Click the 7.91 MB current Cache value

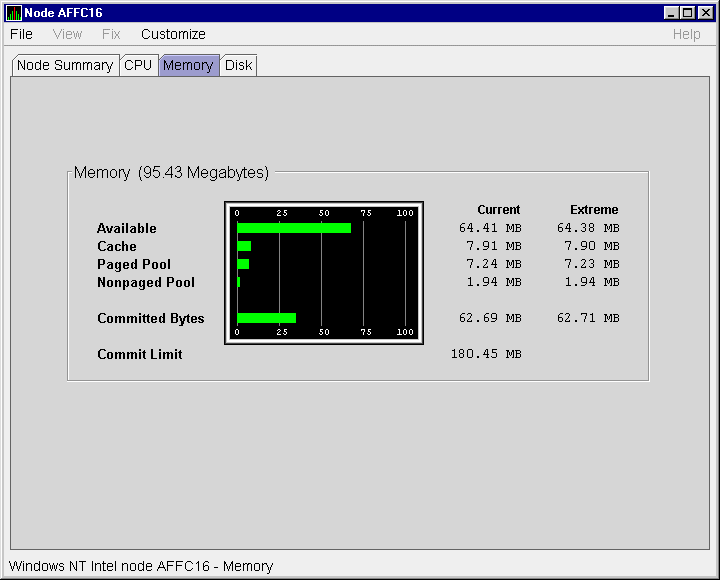494,246
